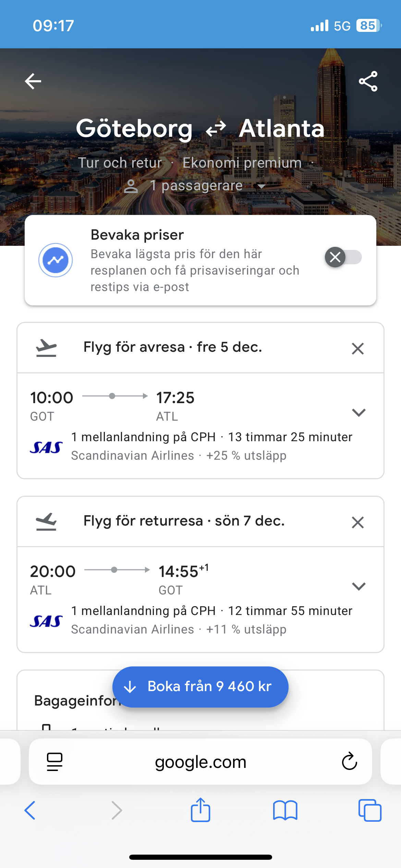Viewport: 401px width, 868px height.
Task: Tap the Tur och retur trip type text
Action: pyautogui.click(x=120, y=163)
